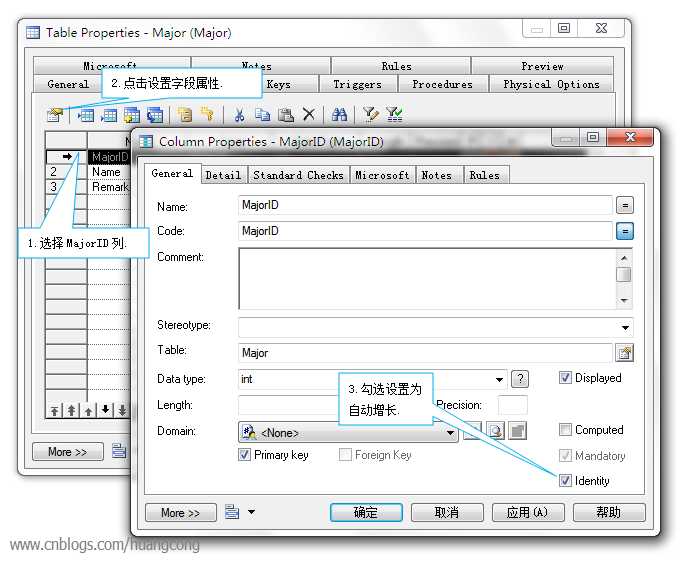The height and width of the screenshot is (563, 684).
Task: Open Triggers tab in Table Properties
Action: pos(357,84)
